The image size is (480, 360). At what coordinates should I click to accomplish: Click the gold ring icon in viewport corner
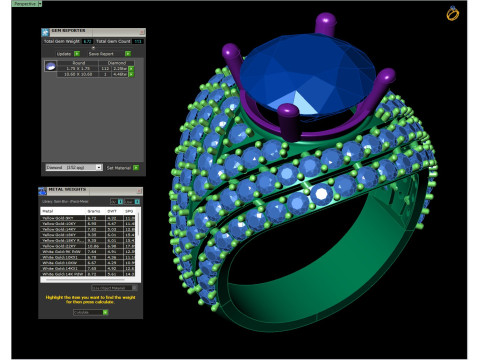coord(453,13)
